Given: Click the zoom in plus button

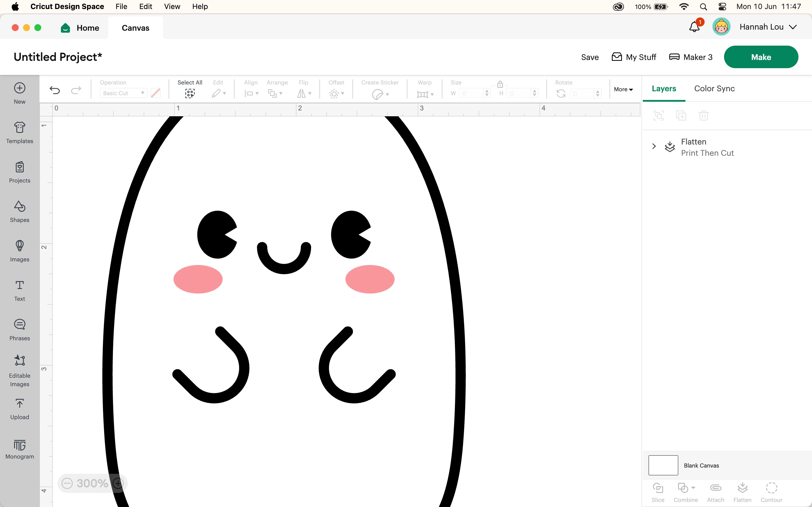Looking at the screenshot, I should [118, 483].
